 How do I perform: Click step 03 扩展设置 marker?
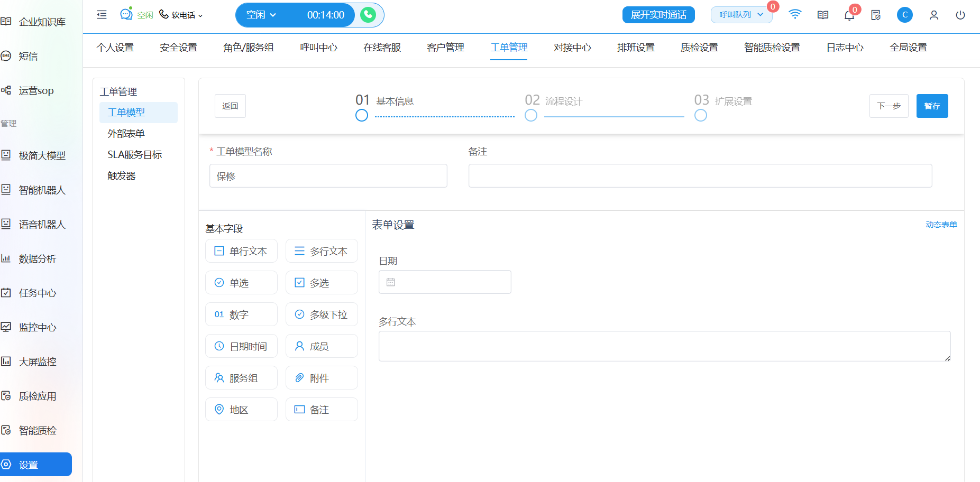[701, 115]
